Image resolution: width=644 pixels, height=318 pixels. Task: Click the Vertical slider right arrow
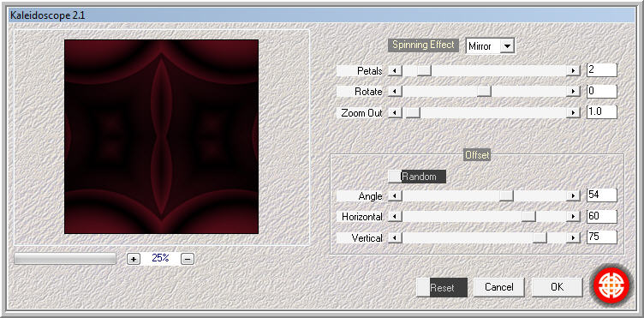tap(573, 238)
